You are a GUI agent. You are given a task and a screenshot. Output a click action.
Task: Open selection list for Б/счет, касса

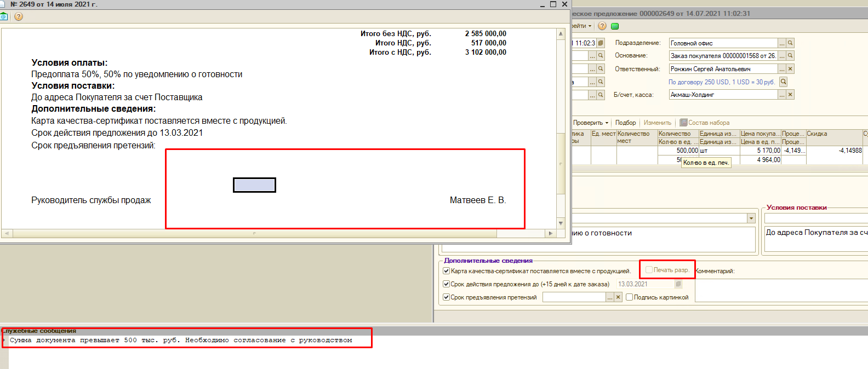click(782, 95)
